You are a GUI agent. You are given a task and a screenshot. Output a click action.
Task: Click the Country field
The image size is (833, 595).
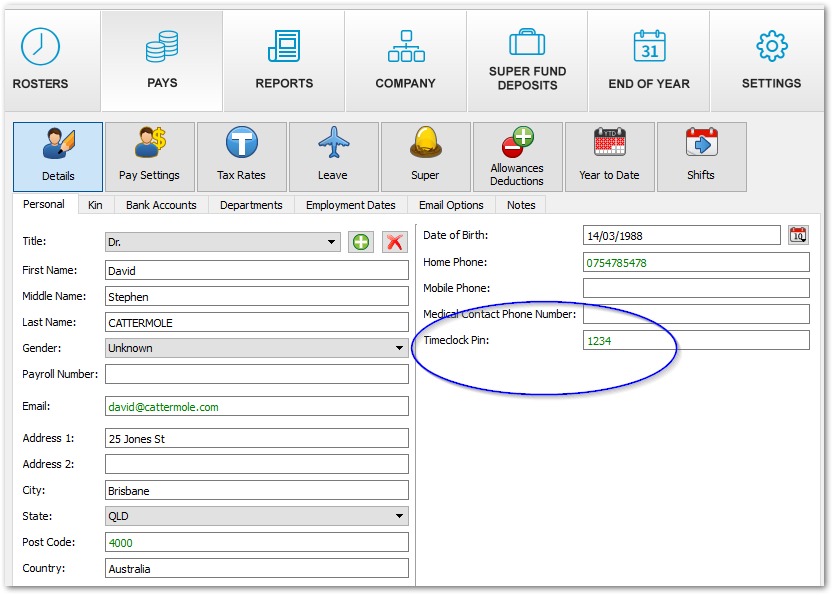[x=257, y=568]
